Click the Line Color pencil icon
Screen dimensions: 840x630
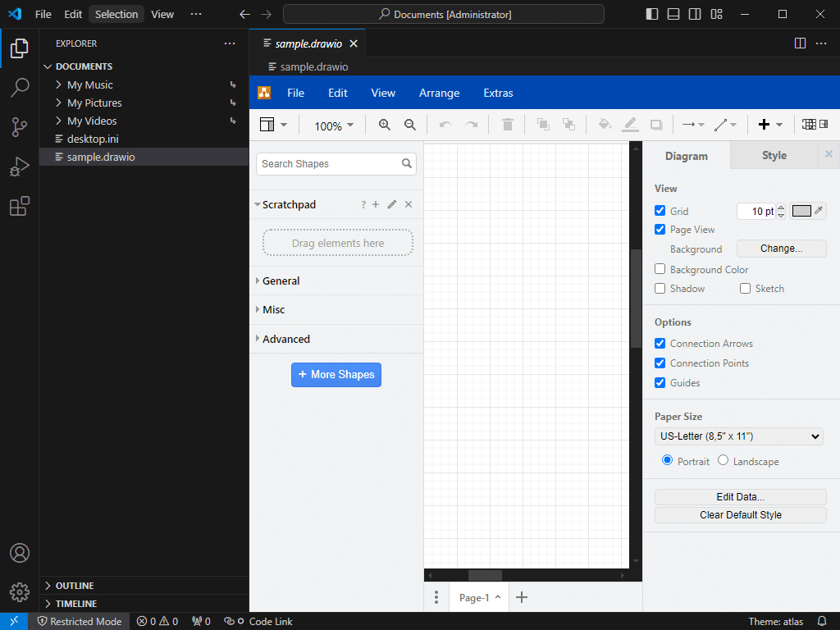[x=631, y=125]
